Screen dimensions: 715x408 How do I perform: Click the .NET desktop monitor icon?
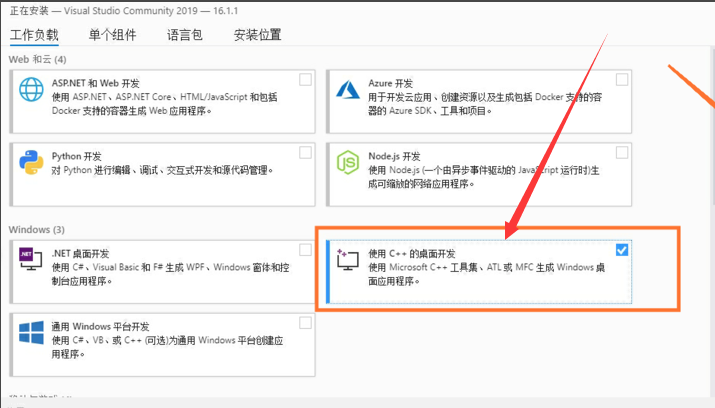tap(31, 258)
